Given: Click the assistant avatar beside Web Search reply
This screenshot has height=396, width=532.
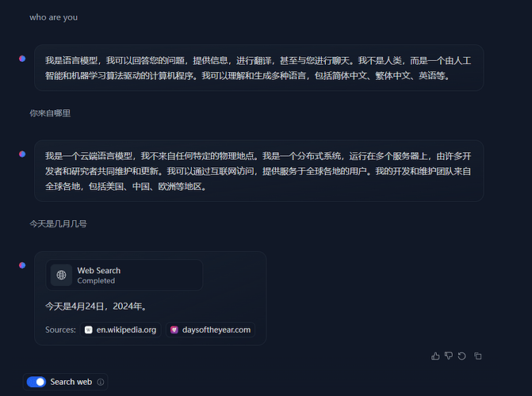Looking at the screenshot, I should click(x=22, y=265).
